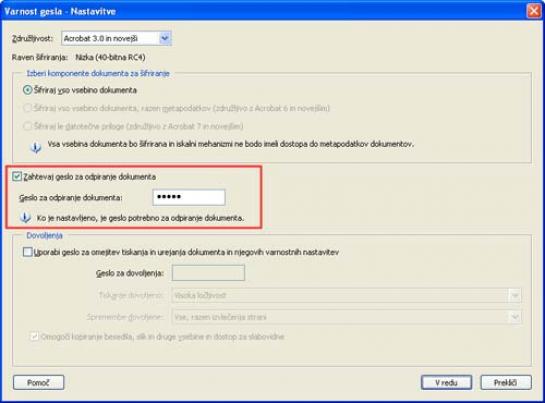Expand the 'Spremembe dovoljene' dropdown
This screenshot has width=545, height=403.
pyautogui.click(x=515, y=317)
